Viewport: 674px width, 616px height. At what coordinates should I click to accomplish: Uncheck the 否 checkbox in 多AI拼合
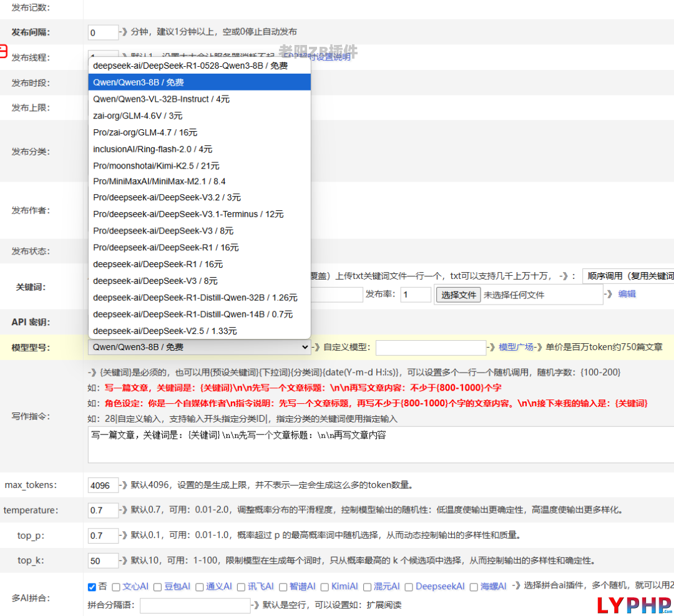coord(92,587)
